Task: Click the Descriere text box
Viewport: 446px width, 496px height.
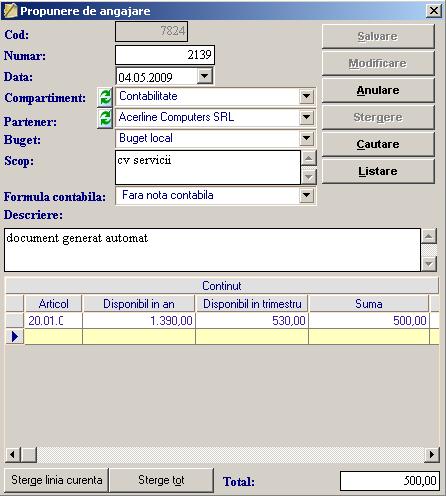Action: [212, 250]
